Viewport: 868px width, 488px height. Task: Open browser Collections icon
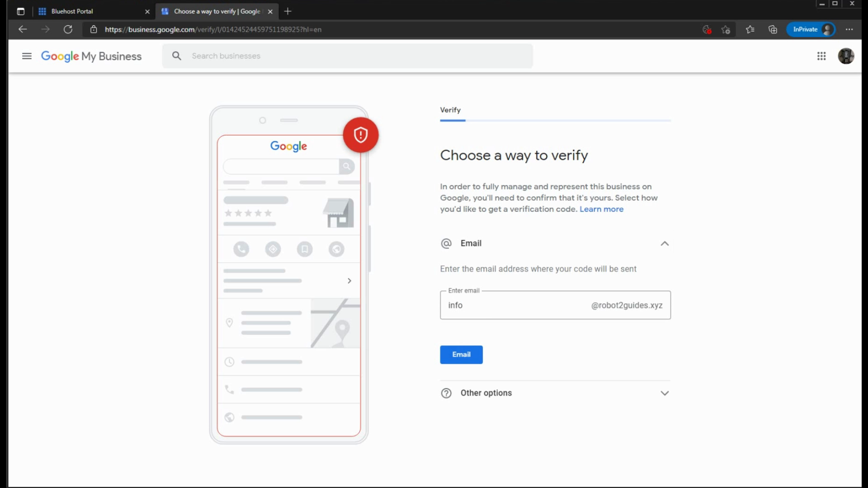[x=773, y=29]
